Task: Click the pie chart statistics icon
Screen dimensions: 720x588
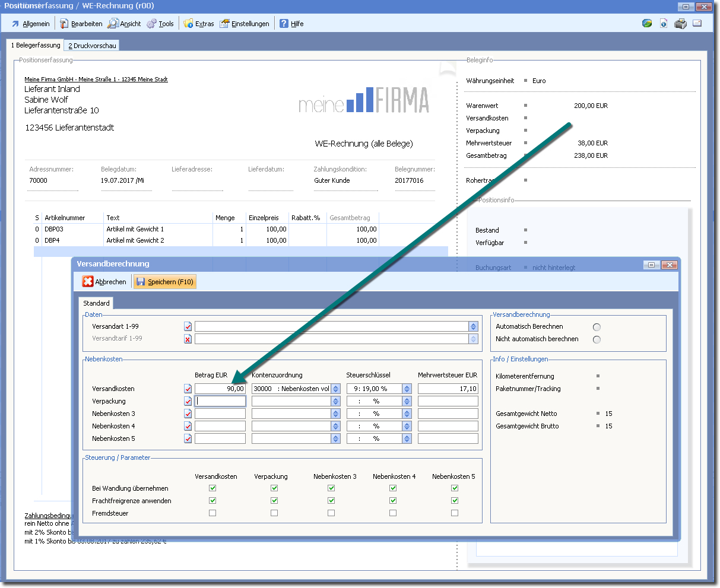Action: [647, 24]
